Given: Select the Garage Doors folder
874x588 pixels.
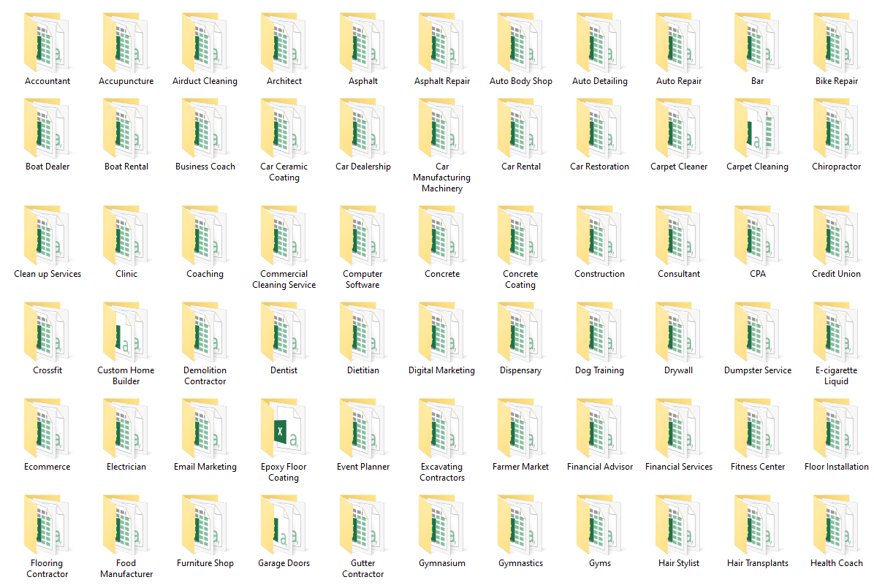Looking at the screenshot, I should [284, 524].
